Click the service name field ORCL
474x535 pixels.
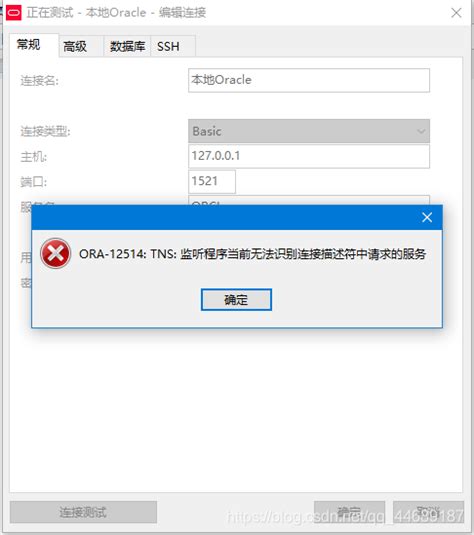click(x=309, y=200)
